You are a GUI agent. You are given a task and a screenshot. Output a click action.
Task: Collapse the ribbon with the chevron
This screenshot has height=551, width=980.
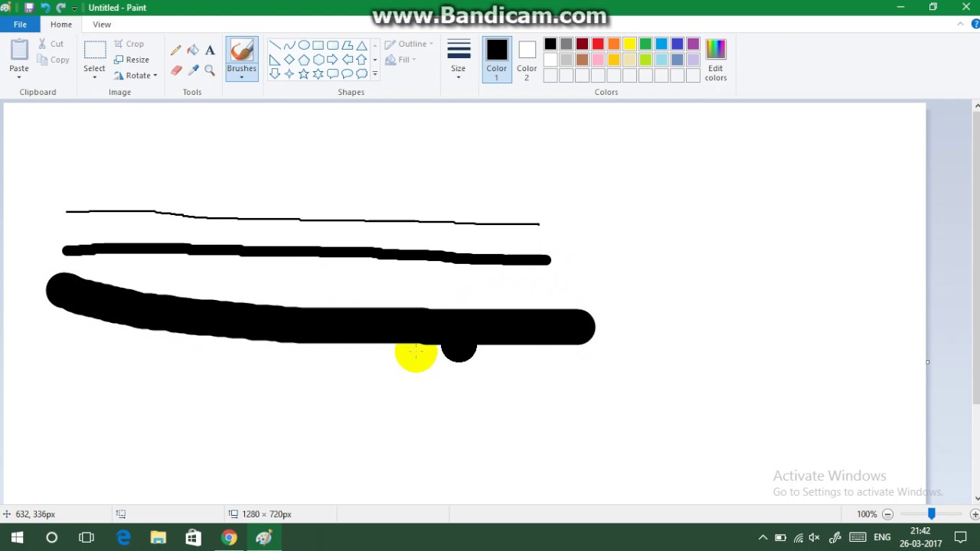click(x=961, y=24)
